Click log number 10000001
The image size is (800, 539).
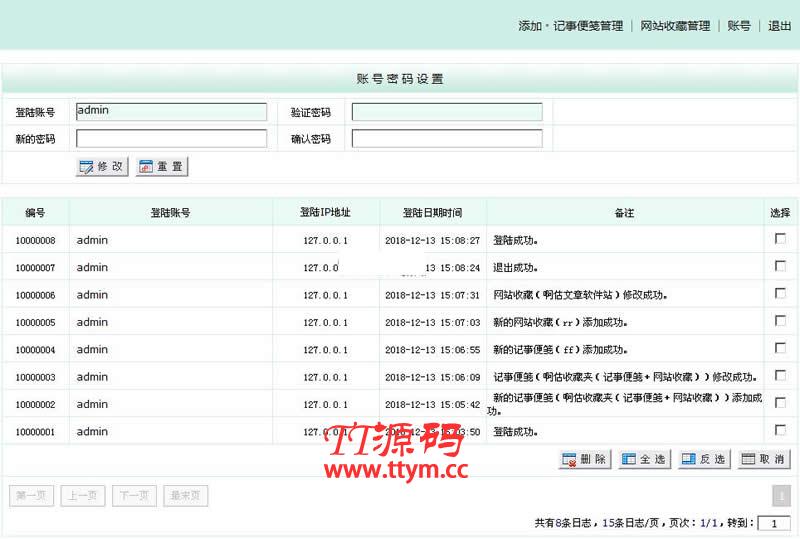tap(35, 432)
